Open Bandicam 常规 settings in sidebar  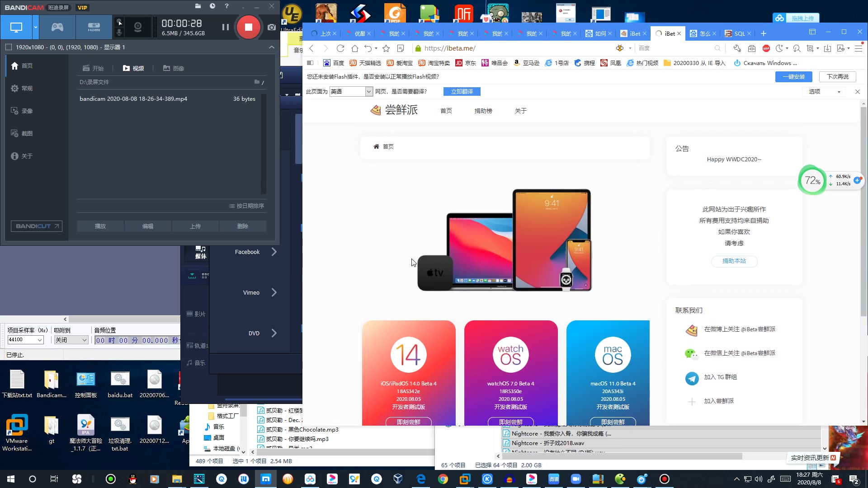22,88
